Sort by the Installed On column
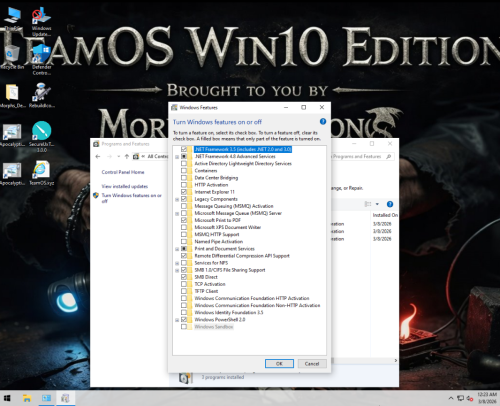This screenshot has width=500, height=406. click(x=385, y=215)
